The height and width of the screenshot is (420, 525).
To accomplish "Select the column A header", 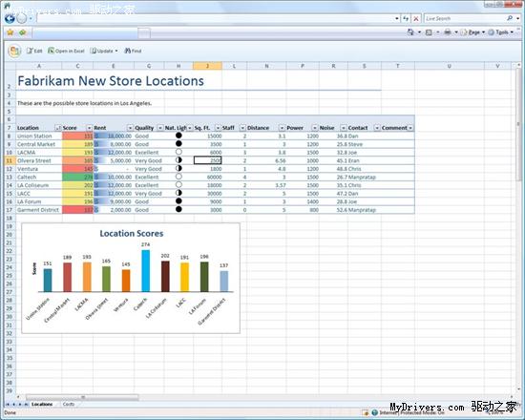I will coord(39,66).
